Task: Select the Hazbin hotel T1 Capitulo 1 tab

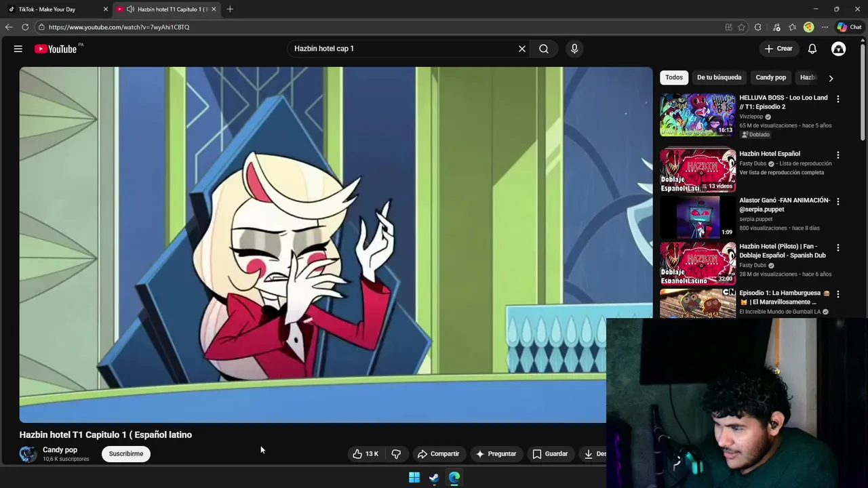Action: point(166,9)
